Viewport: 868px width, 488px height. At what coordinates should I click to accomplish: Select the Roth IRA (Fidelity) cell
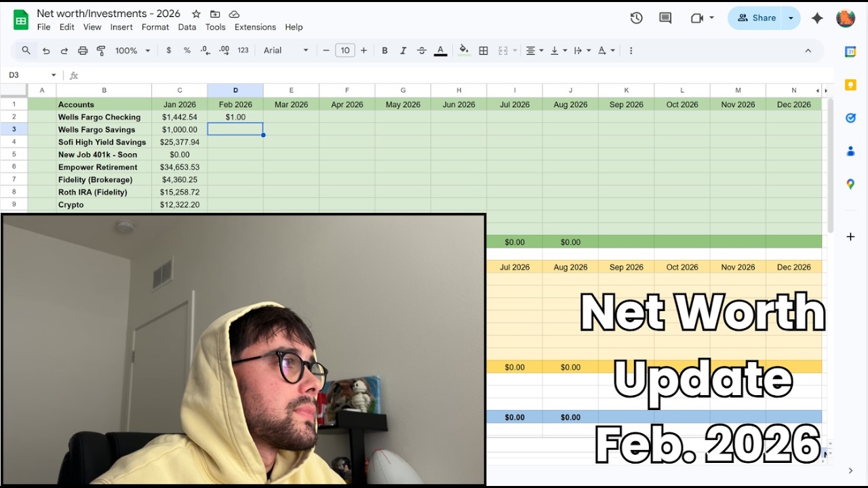pos(104,192)
